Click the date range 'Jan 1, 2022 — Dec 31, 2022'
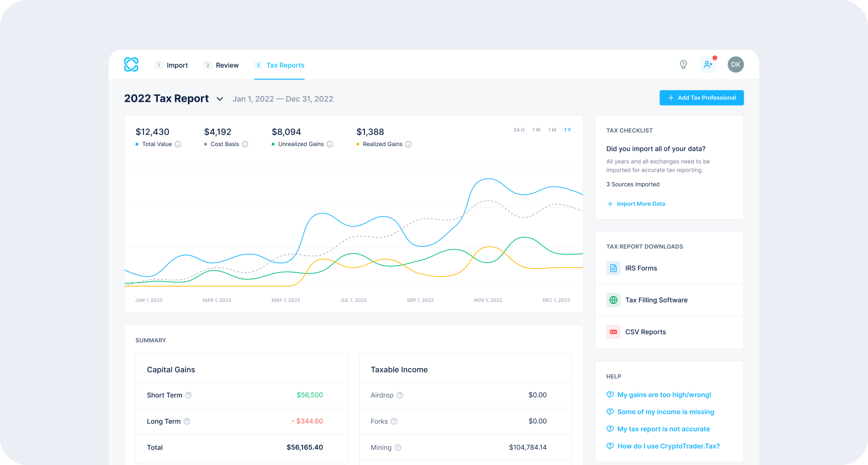This screenshot has height=465, width=868. click(x=283, y=99)
